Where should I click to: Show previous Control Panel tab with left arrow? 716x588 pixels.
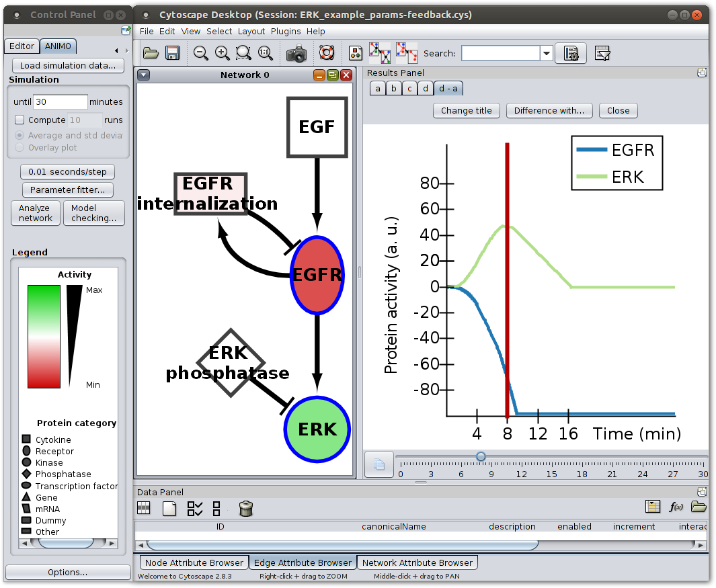click(x=116, y=50)
